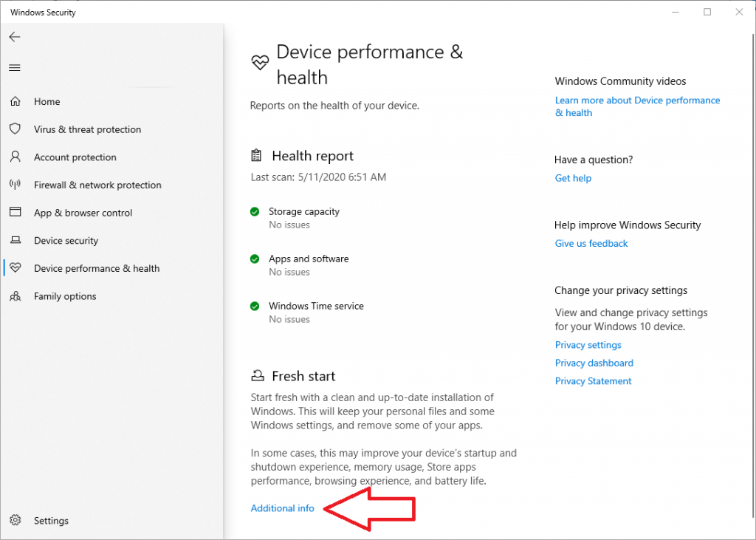Click the Get help link

pos(573,178)
